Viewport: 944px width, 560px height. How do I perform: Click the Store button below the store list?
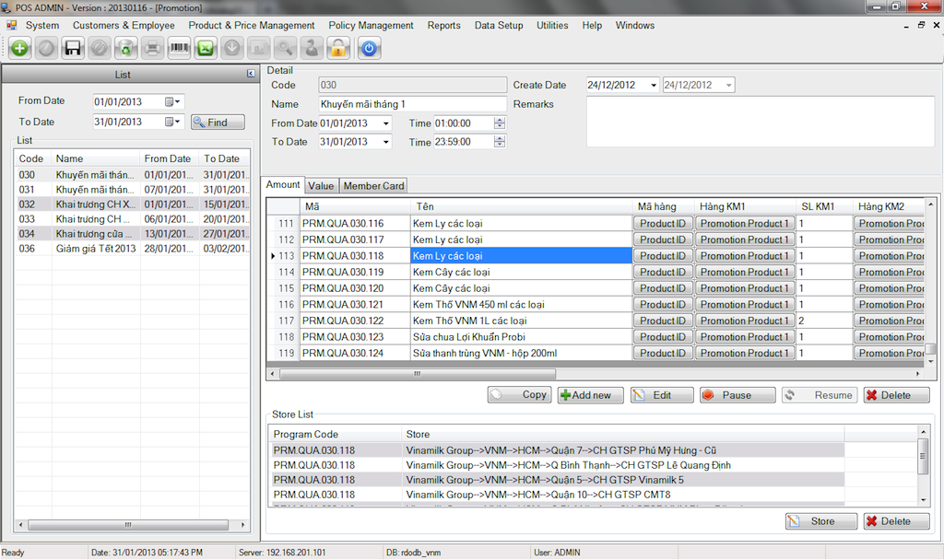[820, 521]
